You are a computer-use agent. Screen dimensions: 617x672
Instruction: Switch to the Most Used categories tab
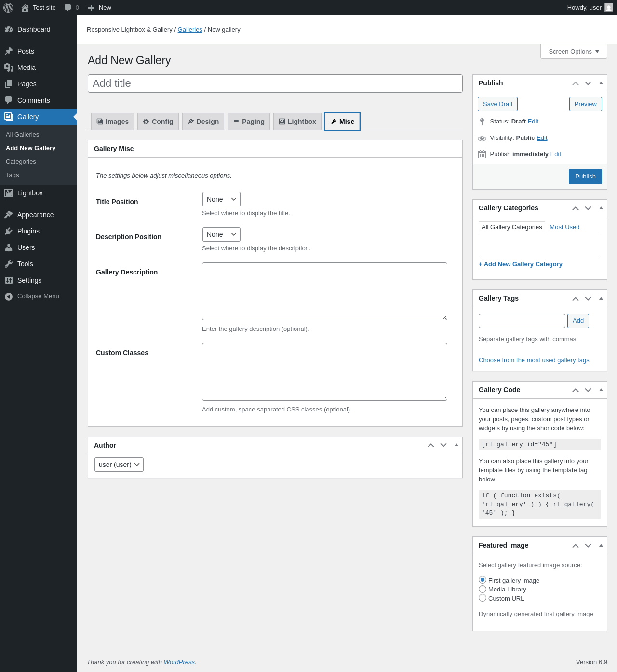564,227
